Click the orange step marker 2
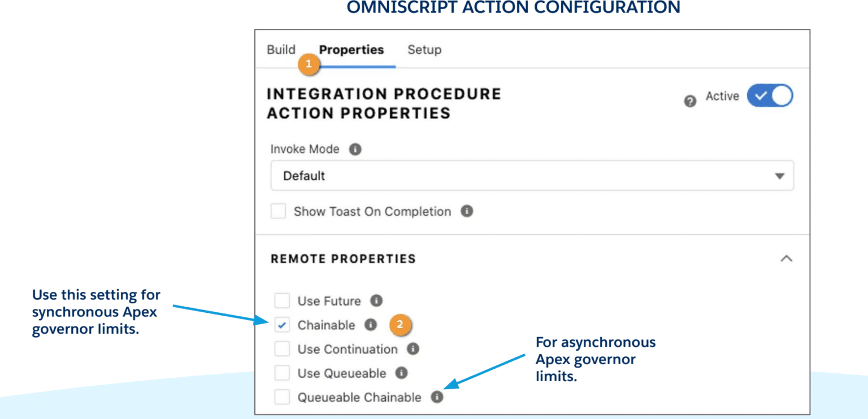 [x=400, y=325]
